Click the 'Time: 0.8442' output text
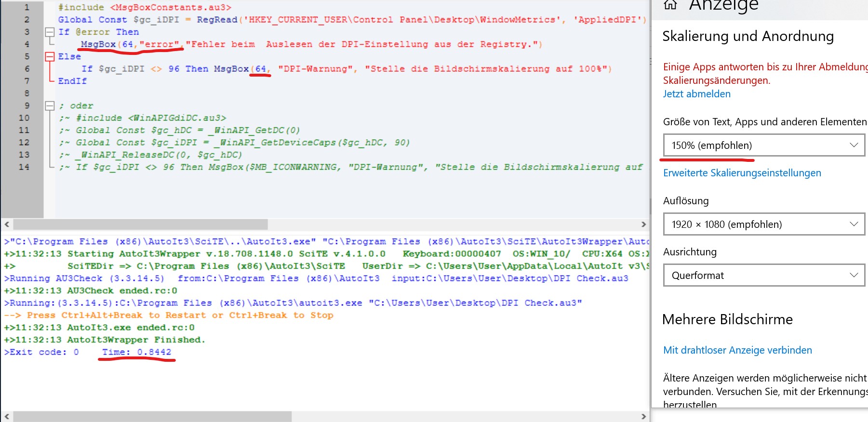 click(136, 352)
